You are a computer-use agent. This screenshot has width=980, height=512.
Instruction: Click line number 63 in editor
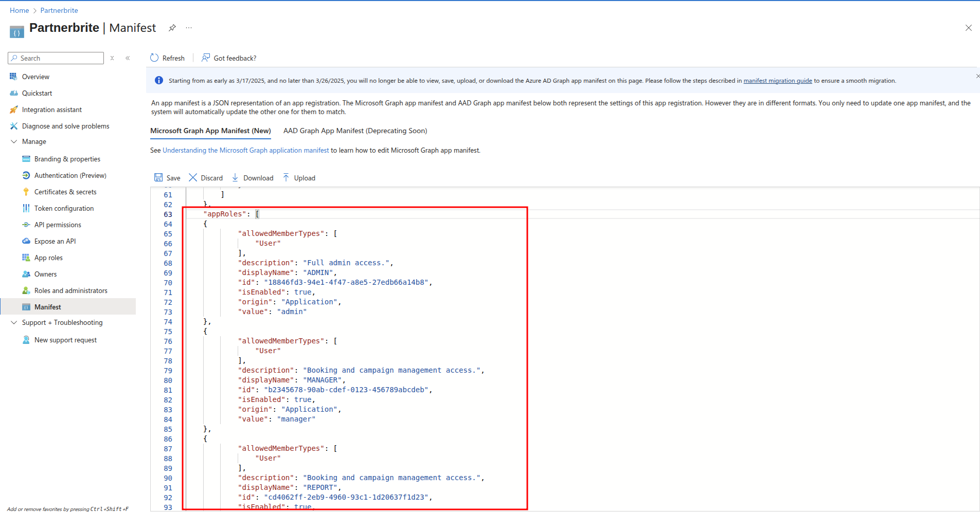[x=168, y=214]
